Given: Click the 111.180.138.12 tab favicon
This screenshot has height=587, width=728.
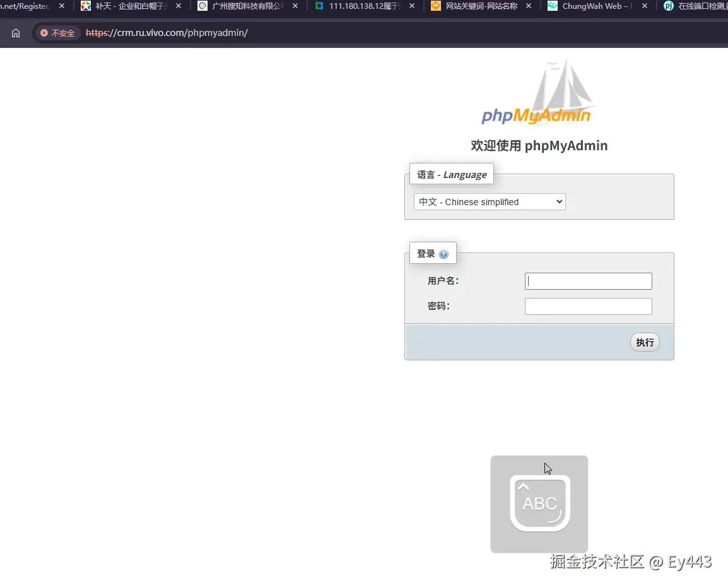Looking at the screenshot, I should (319, 6).
